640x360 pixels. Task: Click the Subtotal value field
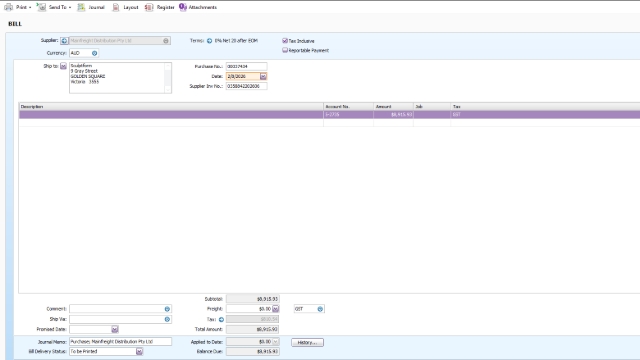tap(253, 299)
